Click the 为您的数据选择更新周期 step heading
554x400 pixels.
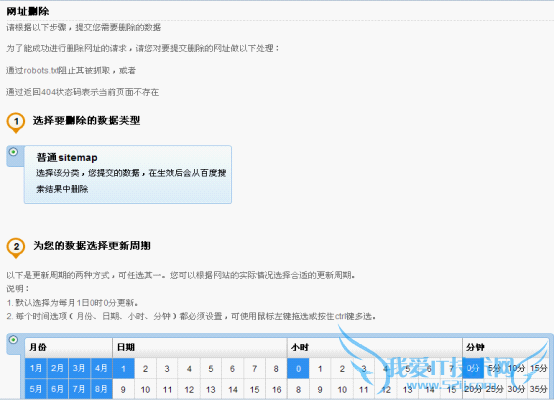(x=92, y=246)
